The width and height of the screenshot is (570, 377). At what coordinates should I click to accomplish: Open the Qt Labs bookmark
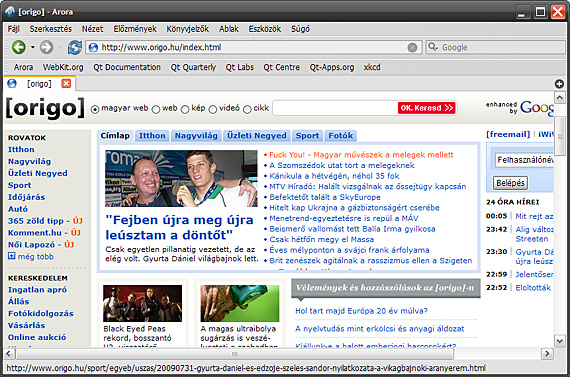[240, 67]
